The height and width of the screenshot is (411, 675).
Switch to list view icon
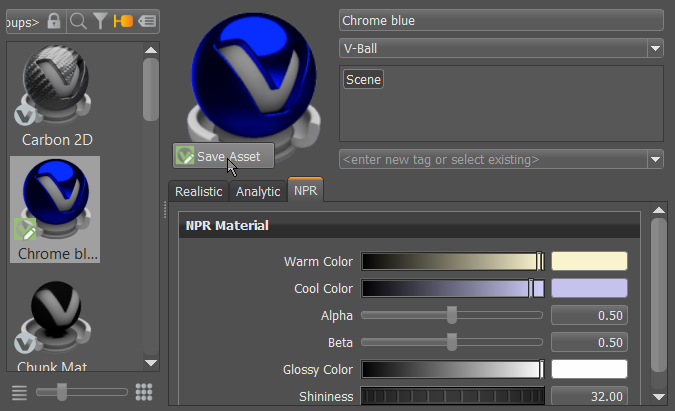[19, 392]
